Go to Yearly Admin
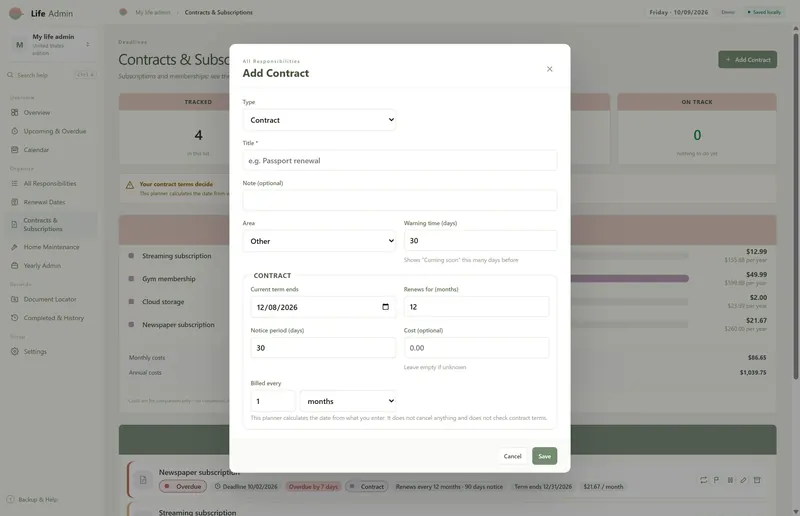The width and height of the screenshot is (800, 516). 51,265
